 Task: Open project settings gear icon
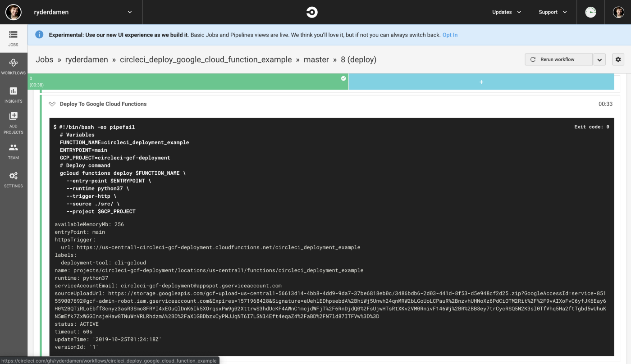[x=618, y=59]
